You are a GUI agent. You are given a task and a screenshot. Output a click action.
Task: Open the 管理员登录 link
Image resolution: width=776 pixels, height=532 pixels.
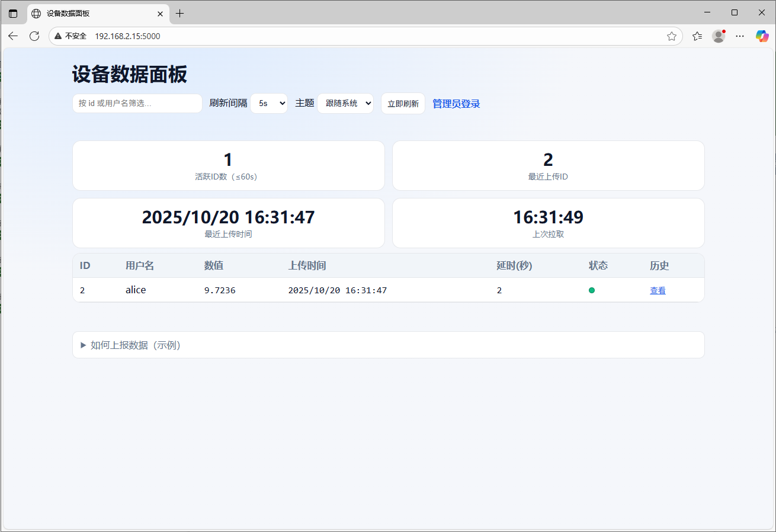click(x=456, y=104)
